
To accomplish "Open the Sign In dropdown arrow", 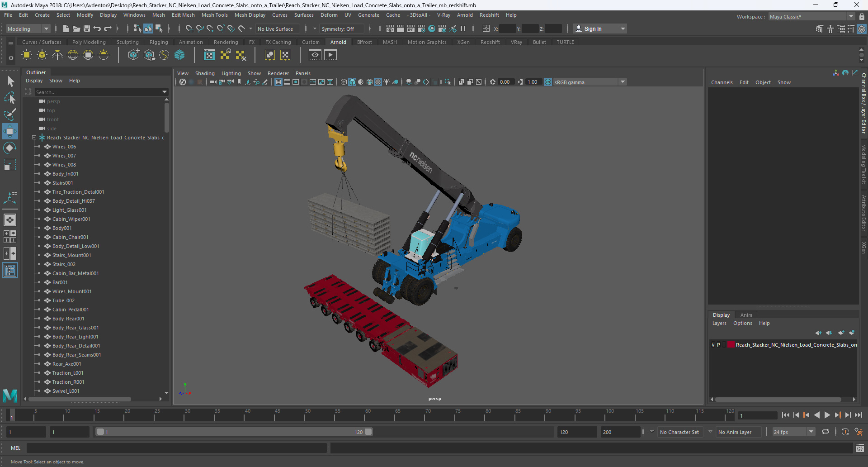I will (x=623, y=29).
